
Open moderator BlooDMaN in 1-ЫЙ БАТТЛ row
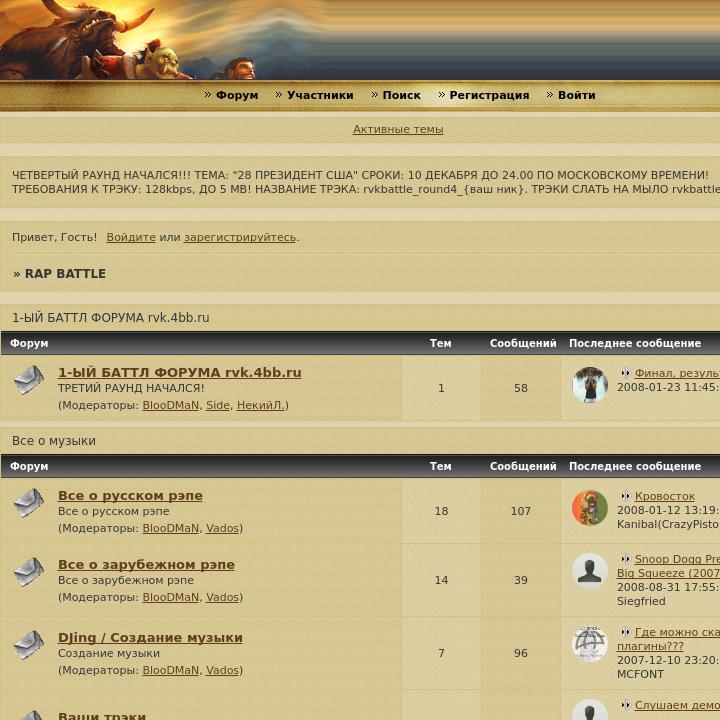(x=170, y=405)
